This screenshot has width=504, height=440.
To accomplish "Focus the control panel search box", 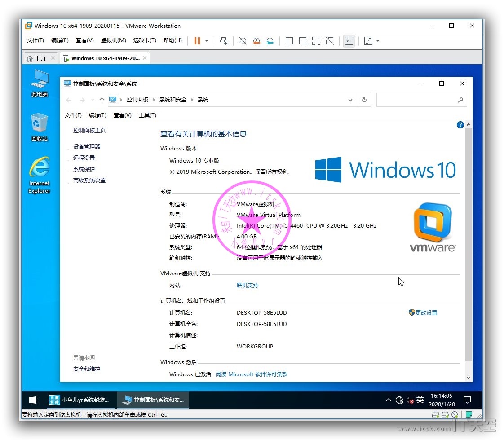I will pos(421,100).
